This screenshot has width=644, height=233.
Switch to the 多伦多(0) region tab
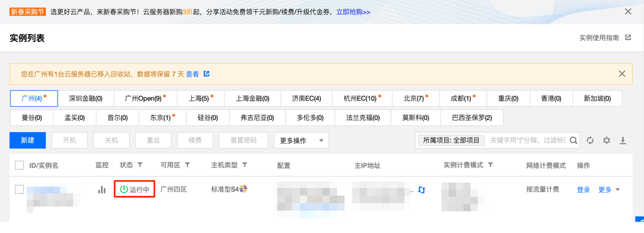coord(310,117)
